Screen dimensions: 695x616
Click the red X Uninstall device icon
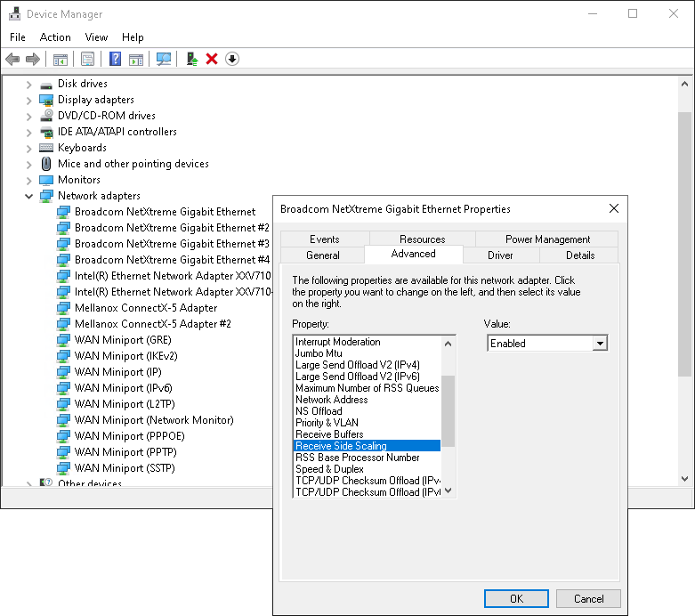212,59
